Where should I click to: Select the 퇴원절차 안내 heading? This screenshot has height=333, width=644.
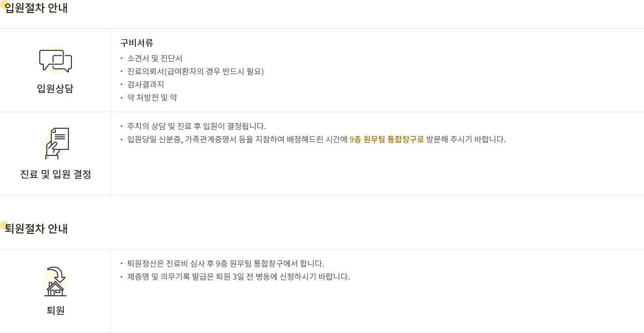coord(36,229)
